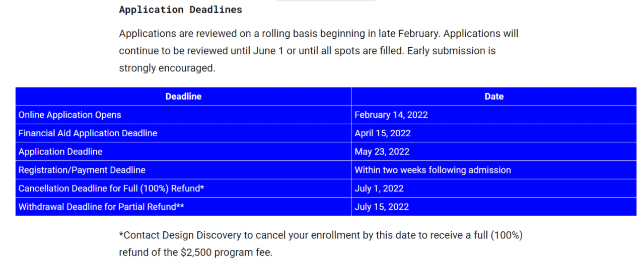This screenshot has width=644, height=267.
Task: Click the May 23, 2022 date cell
Action: [x=382, y=151]
